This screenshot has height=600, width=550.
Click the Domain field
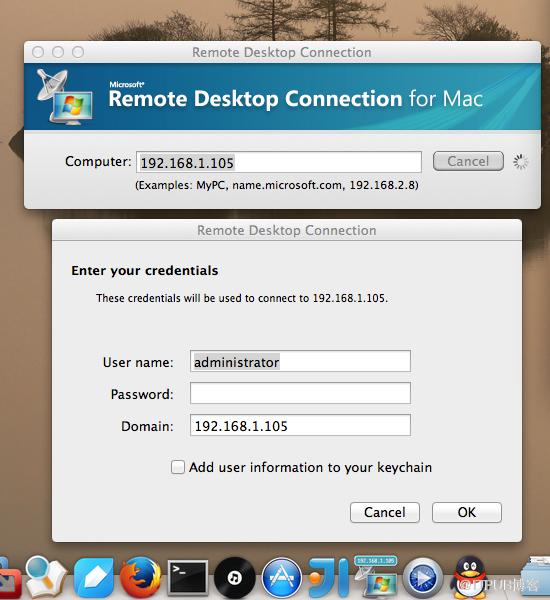click(300, 425)
